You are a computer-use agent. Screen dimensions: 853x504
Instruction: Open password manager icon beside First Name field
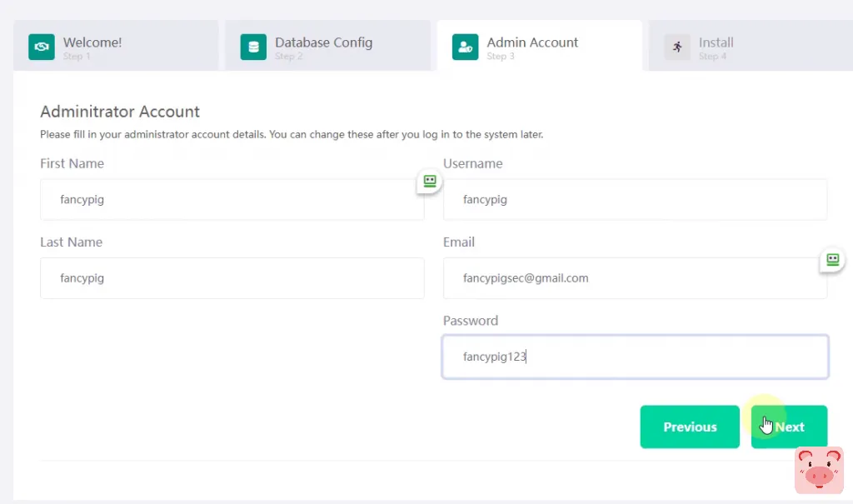point(429,181)
